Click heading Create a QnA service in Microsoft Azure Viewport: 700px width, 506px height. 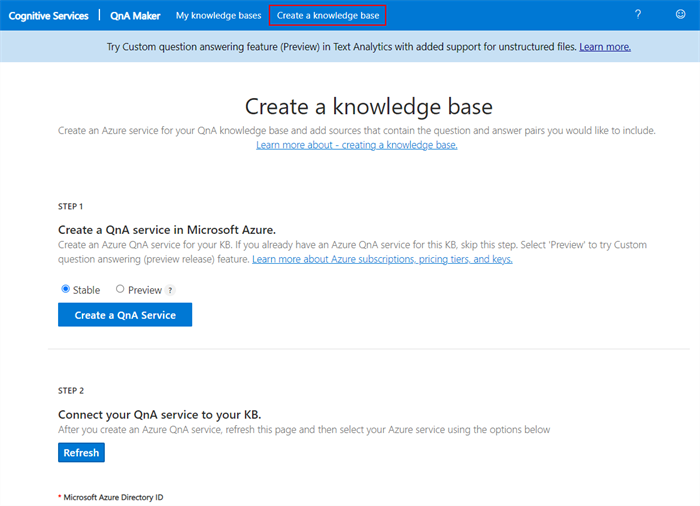167,230
